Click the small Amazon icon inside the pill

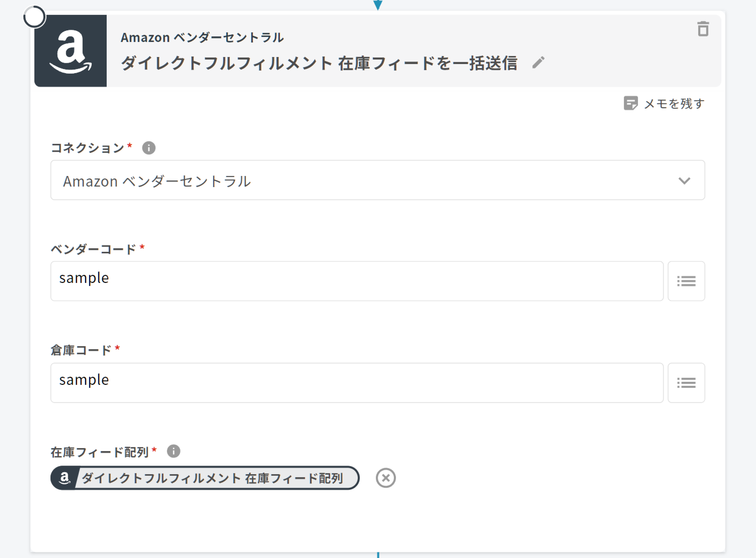coord(64,478)
